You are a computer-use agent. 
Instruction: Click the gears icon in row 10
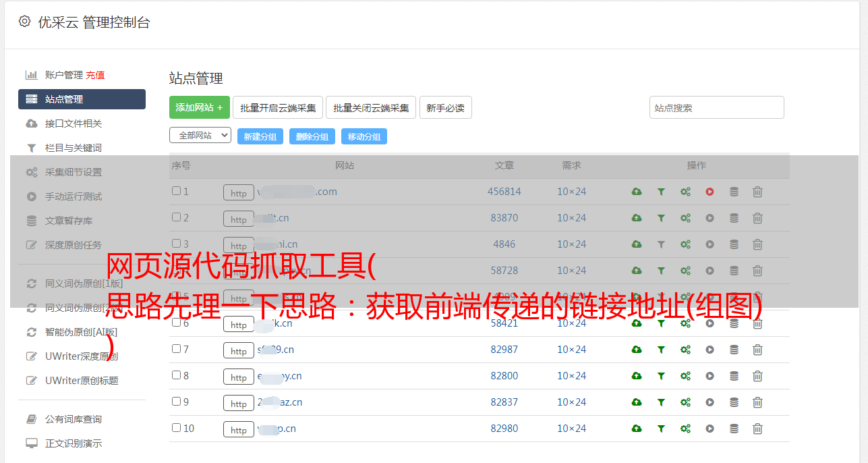click(685, 429)
